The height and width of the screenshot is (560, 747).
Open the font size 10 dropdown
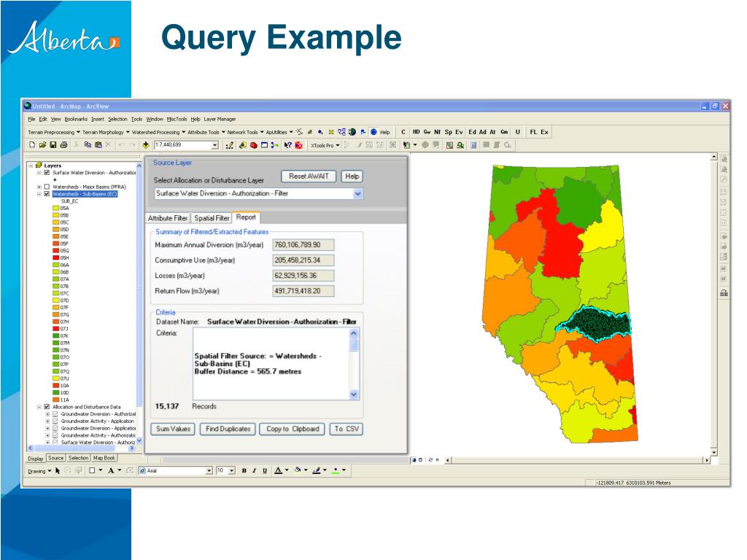point(231,470)
